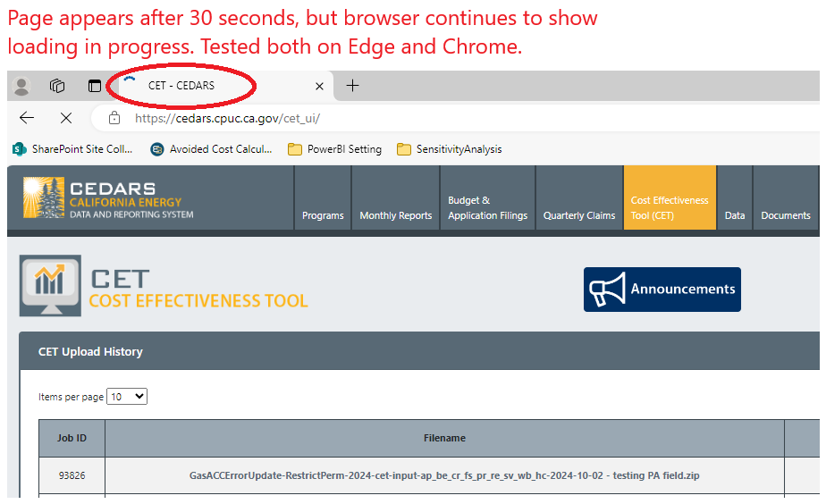Click the address bar URL
This screenshot has height=504, width=826.
[x=227, y=118]
